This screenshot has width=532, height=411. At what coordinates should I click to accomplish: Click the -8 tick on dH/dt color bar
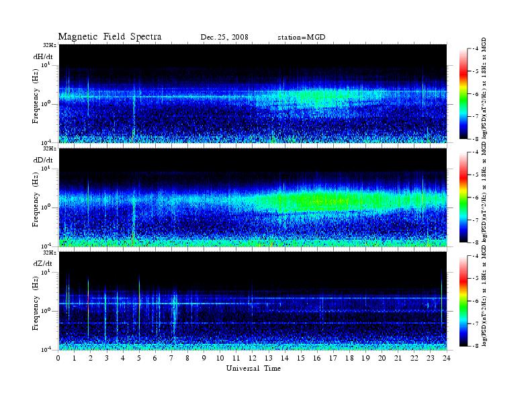(476, 139)
